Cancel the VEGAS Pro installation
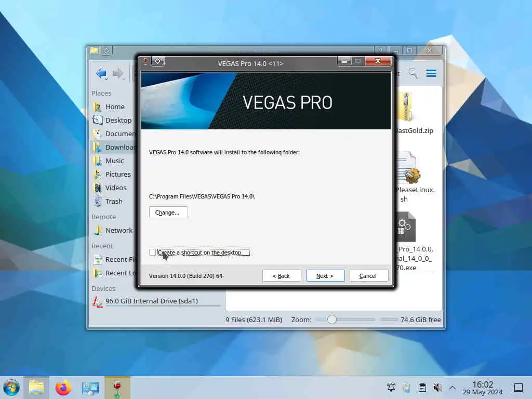The height and width of the screenshot is (399, 532). (x=368, y=276)
